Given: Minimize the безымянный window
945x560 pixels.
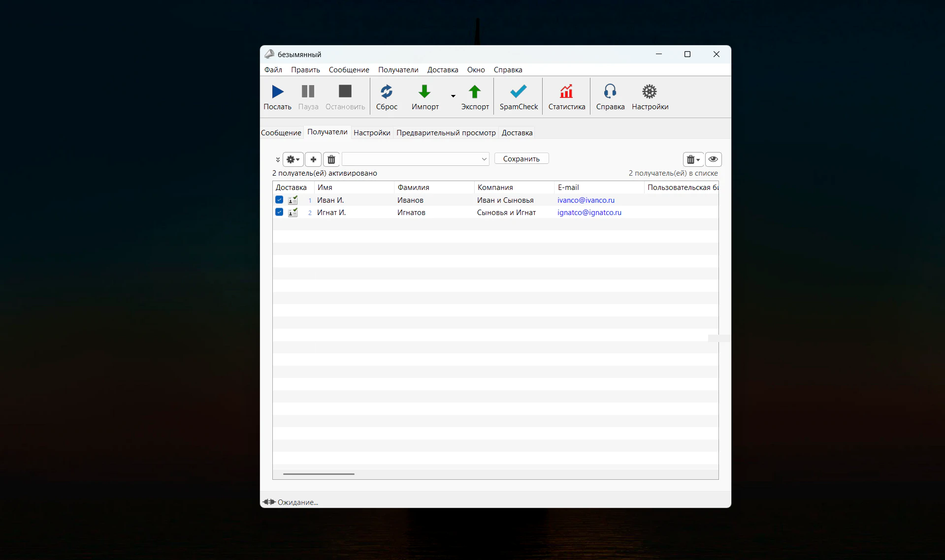Looking at the screenshot, I should click(659, 54).
